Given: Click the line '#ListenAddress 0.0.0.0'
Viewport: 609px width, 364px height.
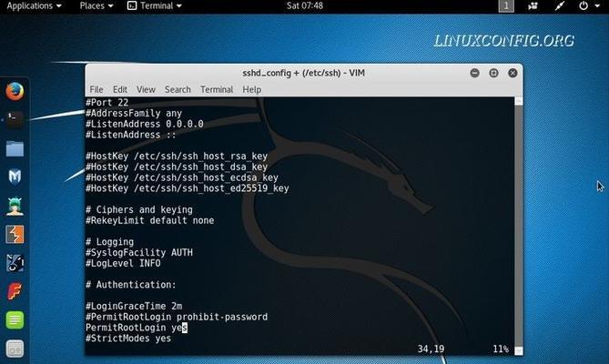Looking at the screenshot, I should [x=145, y=124].
